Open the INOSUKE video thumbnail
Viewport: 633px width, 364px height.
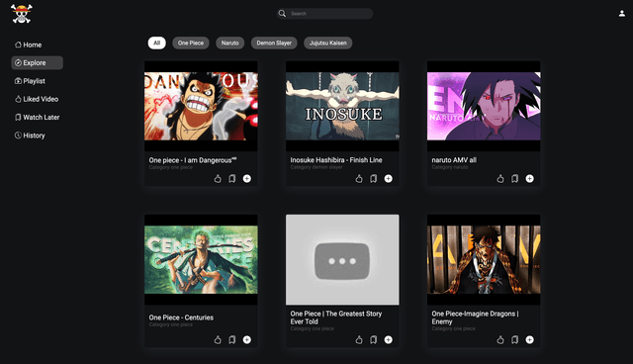click(x=342, y=106)
